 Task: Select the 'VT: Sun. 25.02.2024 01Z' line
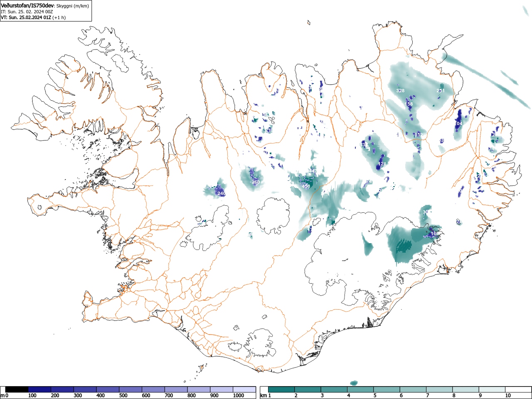pyautogui.click(x=26, y=17)
